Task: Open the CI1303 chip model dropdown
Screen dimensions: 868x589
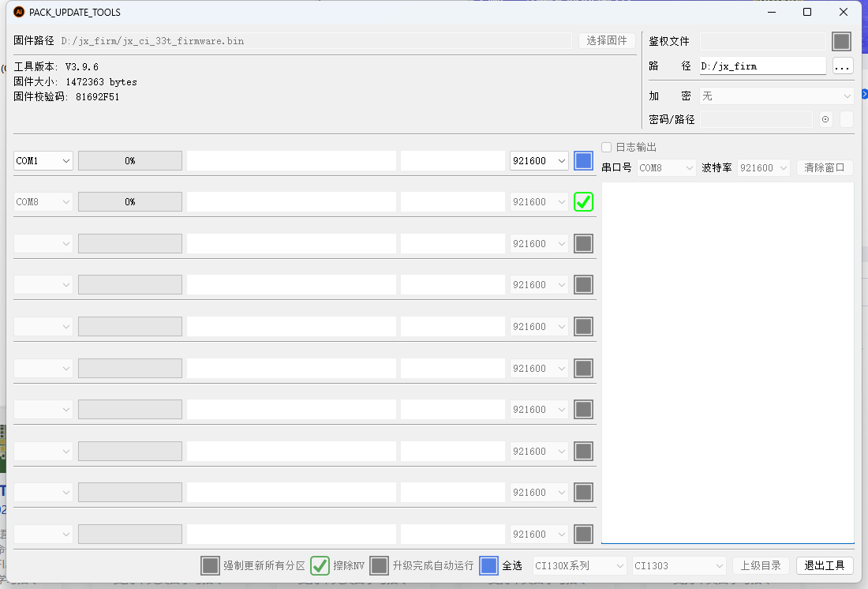Action: pos(677,565)
